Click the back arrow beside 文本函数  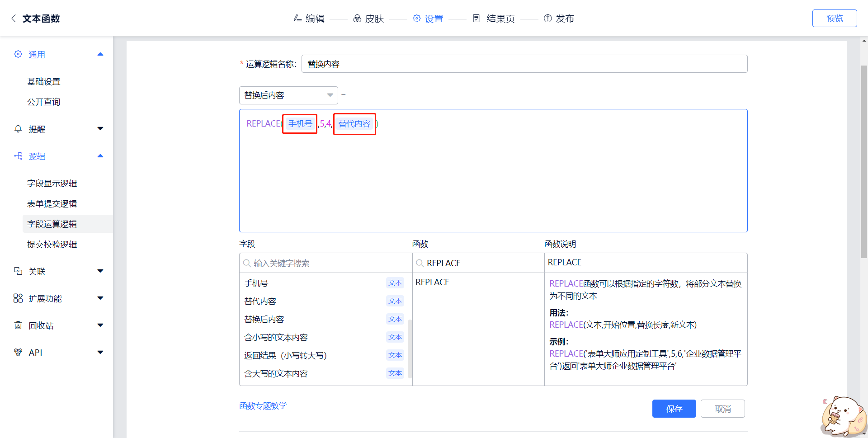(14, 19)
